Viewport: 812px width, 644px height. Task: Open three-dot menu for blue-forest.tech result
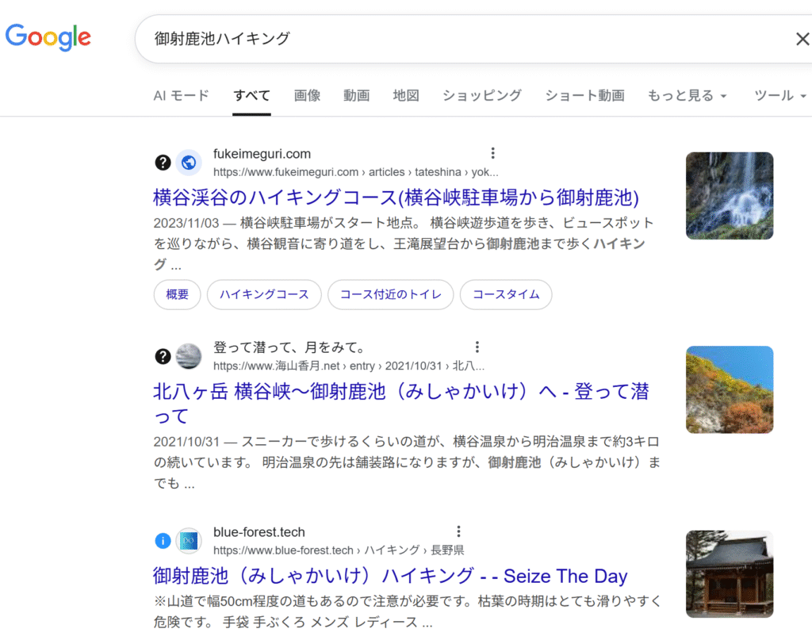(x=458, y=531)
